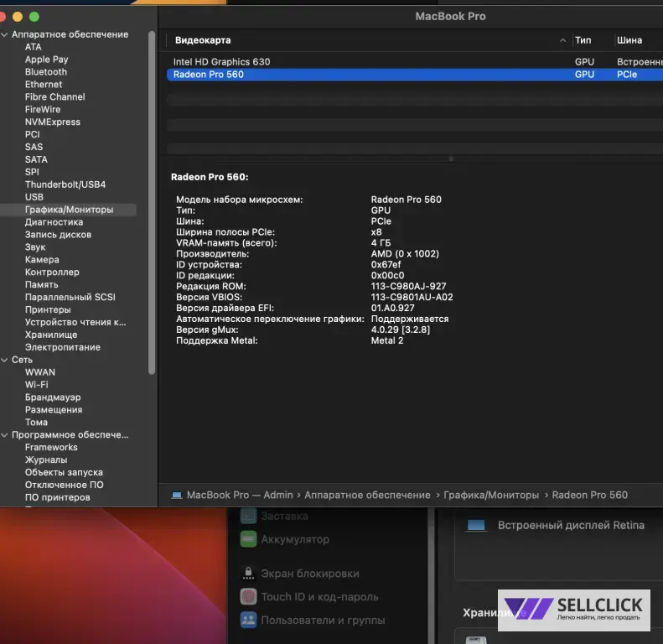Collapse the Сеть section in sidebar
This screenshot has height=644, width=663.
click(5, 360)
